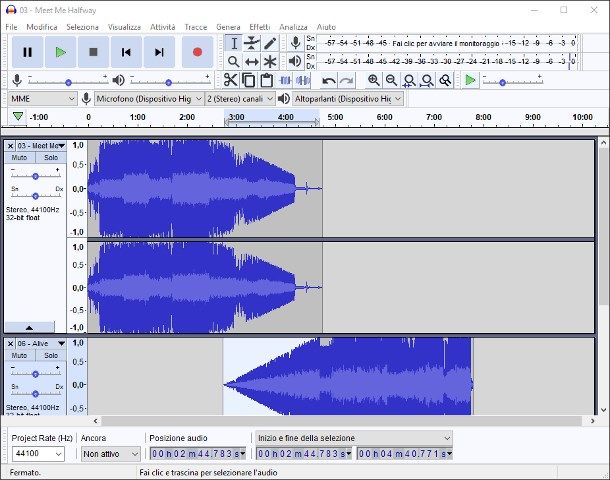Click the Zoom In icon

click(x=373, y=80)
